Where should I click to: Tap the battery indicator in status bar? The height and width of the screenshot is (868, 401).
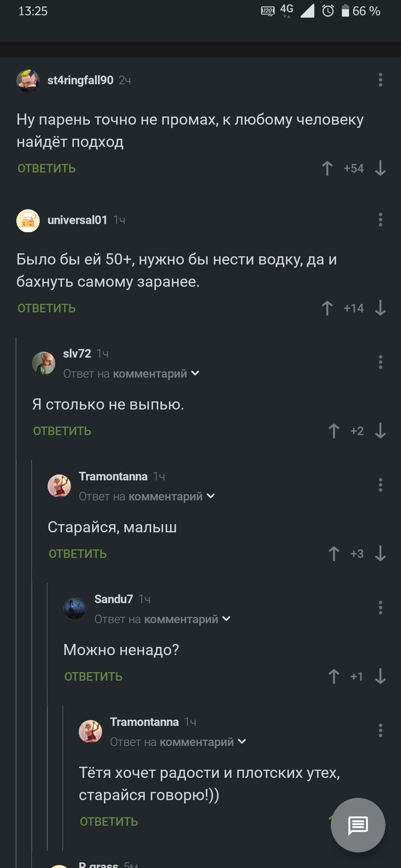tap(345, 11)
